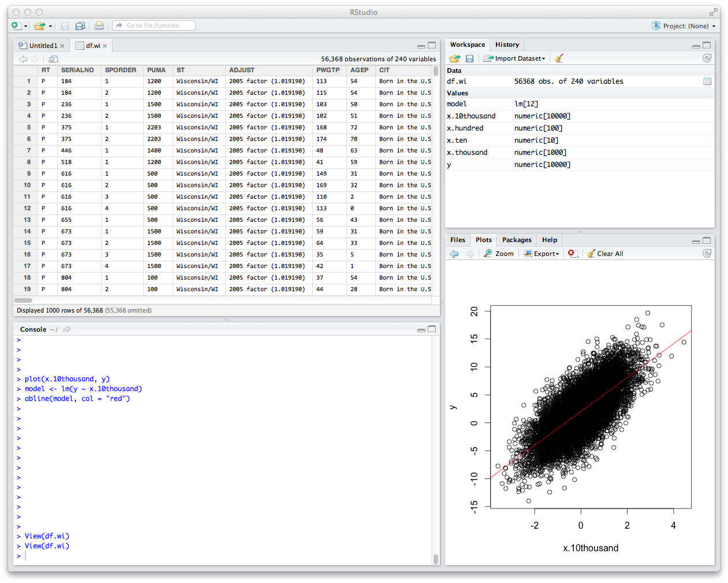Navigate to the previous plot with the back arrow
The width and height of the screenshot is (728, 583).
(x=456, y=253)
